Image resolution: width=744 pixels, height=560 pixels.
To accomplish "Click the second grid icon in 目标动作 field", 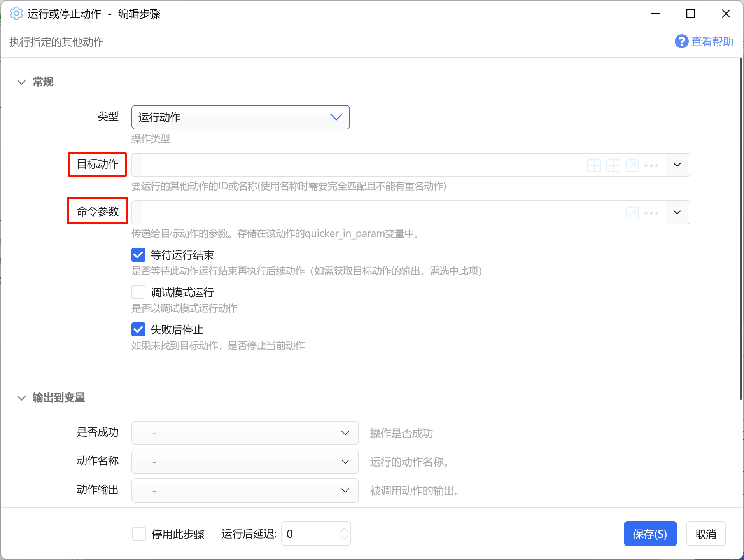I will coord(613,166).
